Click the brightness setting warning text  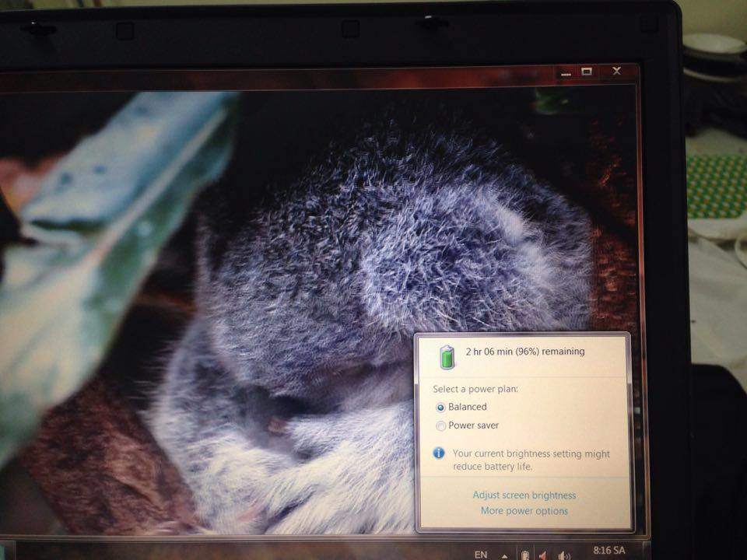tap(531, 460)
